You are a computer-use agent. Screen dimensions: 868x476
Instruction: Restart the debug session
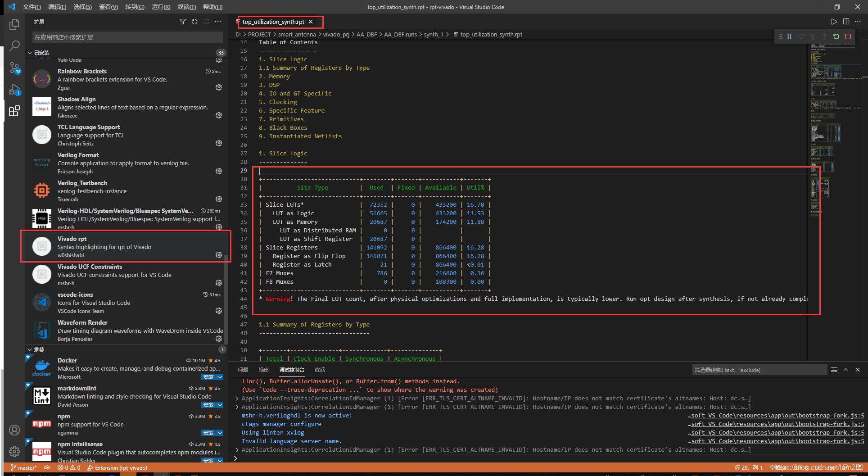(836, 36)
